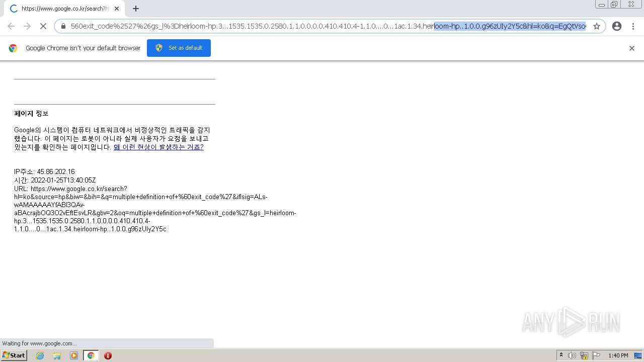The width and height of the screenshot is (644, 362).
Task: Open Windows Explorer folder taskbar icon
Action: coord(57,355)
